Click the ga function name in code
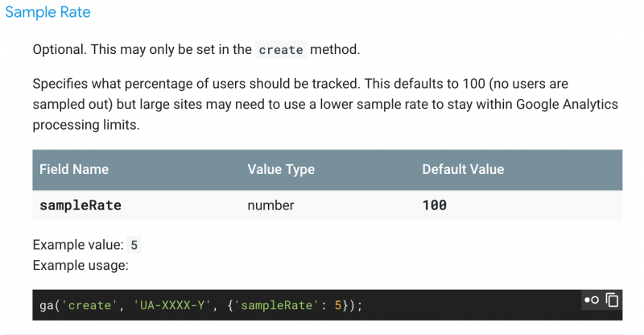The height and width of the screenshot is (335, 644). pyautogui.click(x=46, y=306)
